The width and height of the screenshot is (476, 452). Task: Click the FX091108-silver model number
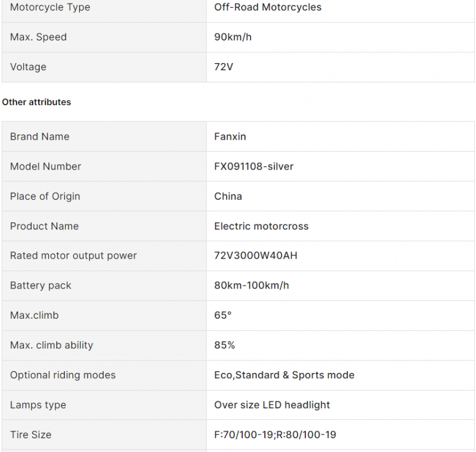coord(253,167)
